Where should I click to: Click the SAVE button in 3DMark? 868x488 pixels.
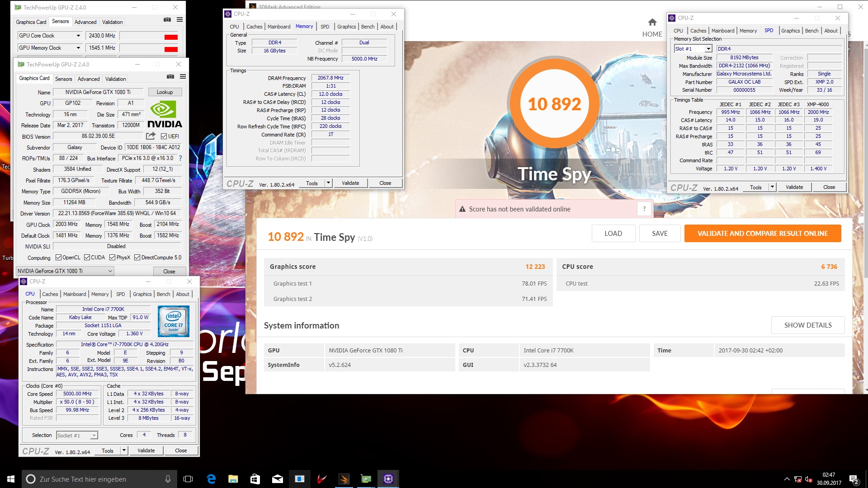pos(660,234)
